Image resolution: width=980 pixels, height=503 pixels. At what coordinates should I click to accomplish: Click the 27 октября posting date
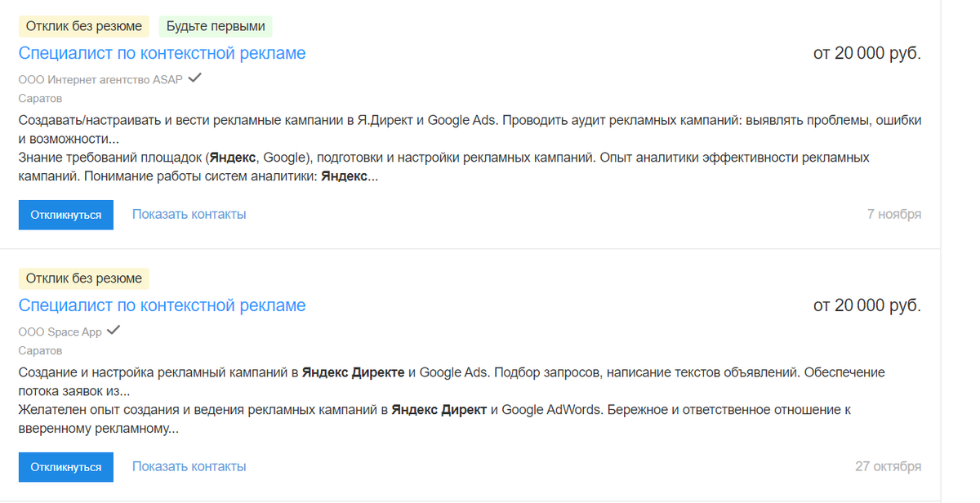point(889,466)
